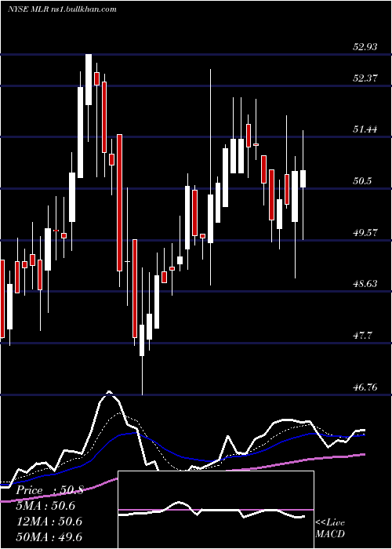Click the <<Live MACD label
The image size is (392, 549).
tap(330, 528)
